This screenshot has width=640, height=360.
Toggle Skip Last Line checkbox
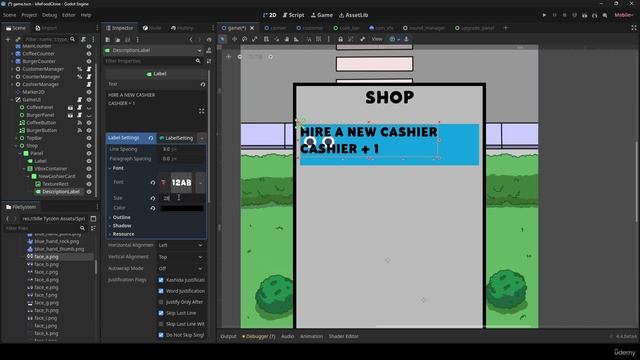pyautogui.click(x=161, y=313)
